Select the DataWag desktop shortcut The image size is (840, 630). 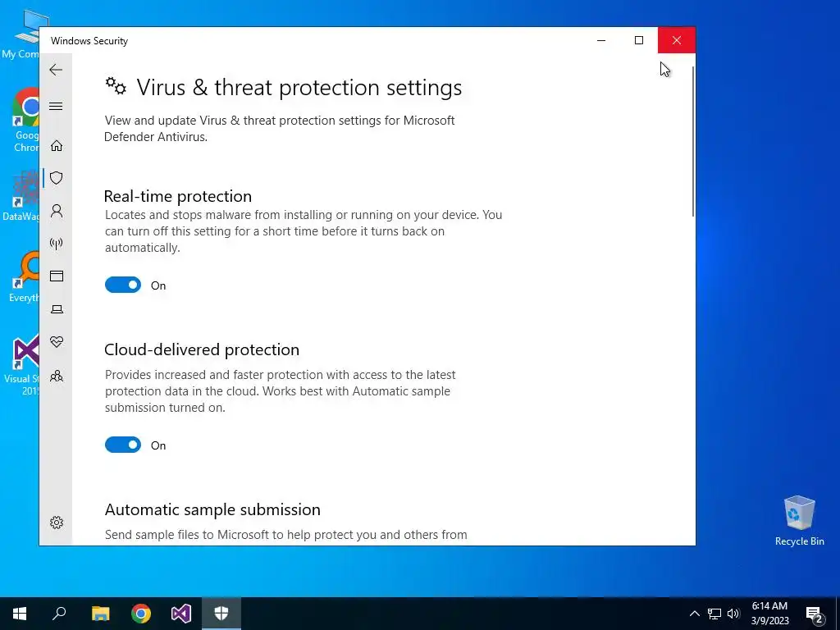pos(21,195)
